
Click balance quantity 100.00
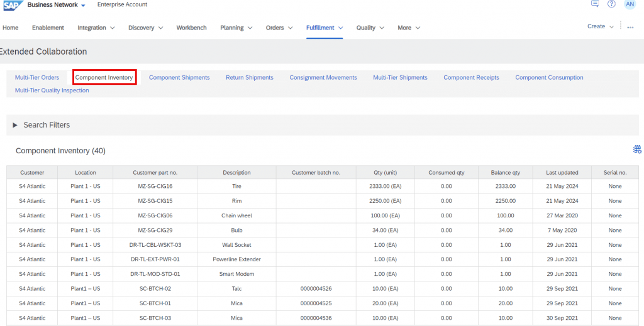[x=506, y=215]
